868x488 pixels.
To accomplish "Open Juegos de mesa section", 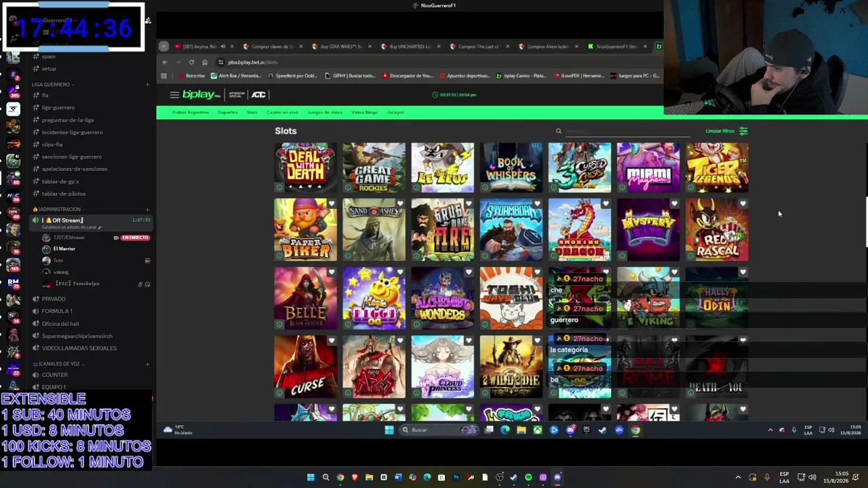I will [x=325, y=113].
